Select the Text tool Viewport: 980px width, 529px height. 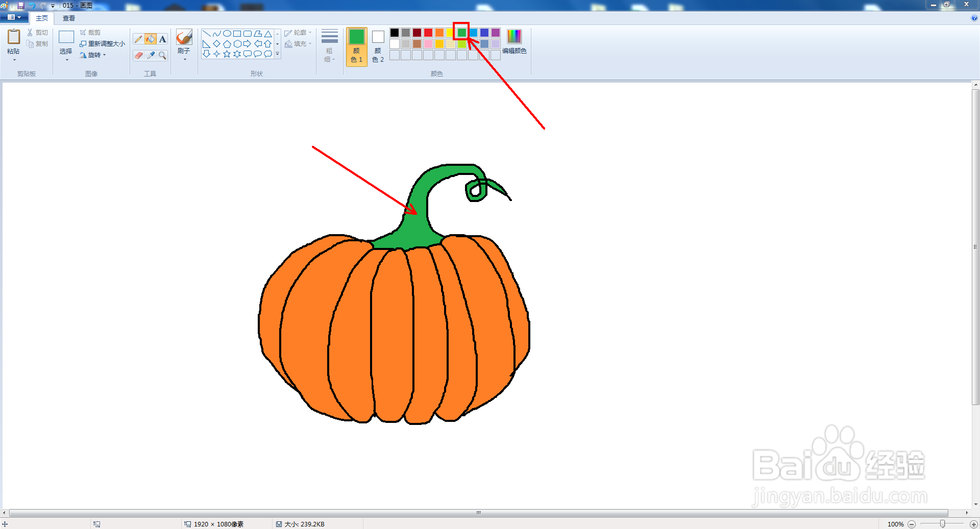162,39
